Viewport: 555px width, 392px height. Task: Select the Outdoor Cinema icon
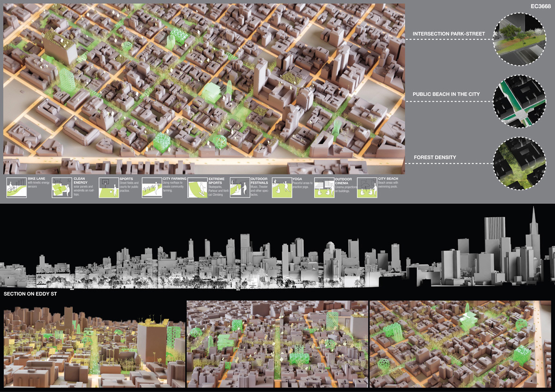coord(324,188)
